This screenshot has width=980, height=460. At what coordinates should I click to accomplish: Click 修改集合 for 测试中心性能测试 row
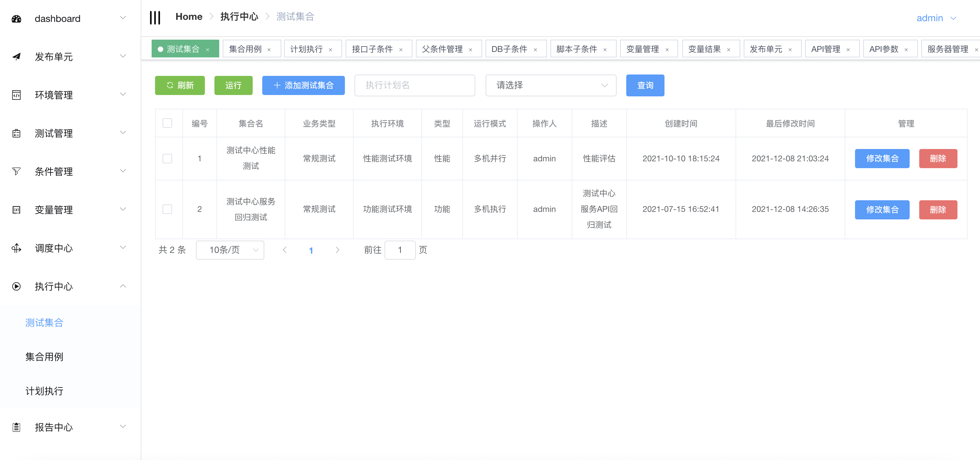point(882,159)
